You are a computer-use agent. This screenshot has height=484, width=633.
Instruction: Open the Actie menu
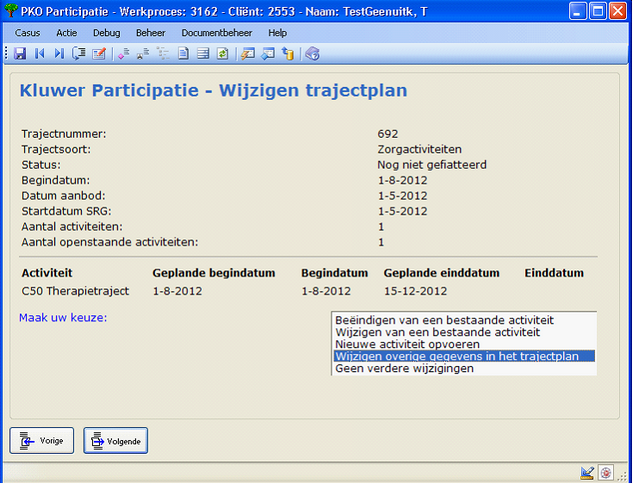click(67, 33)
